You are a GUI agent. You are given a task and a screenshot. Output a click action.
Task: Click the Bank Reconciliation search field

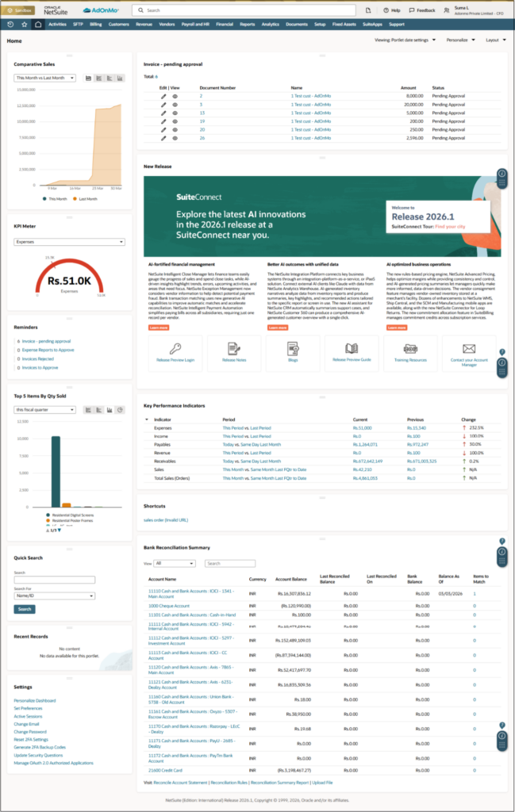coord(230,564)
